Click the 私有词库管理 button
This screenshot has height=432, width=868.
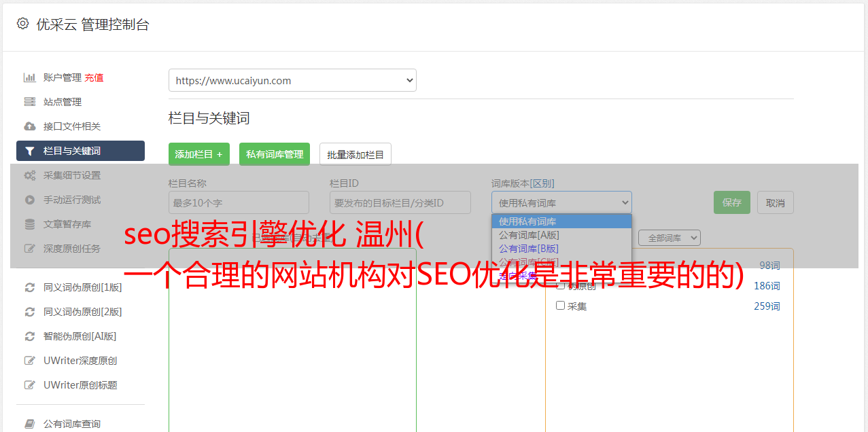point(275,154)
